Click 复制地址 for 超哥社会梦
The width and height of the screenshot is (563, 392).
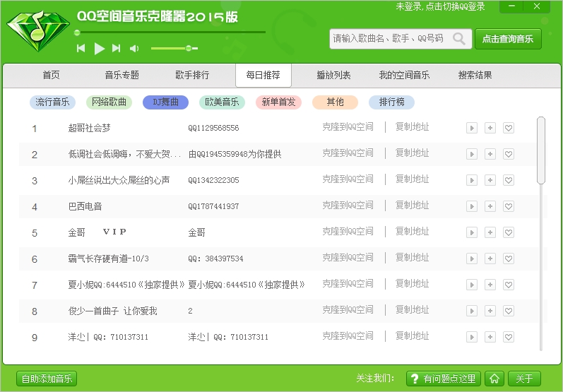(x=413, y=126)
